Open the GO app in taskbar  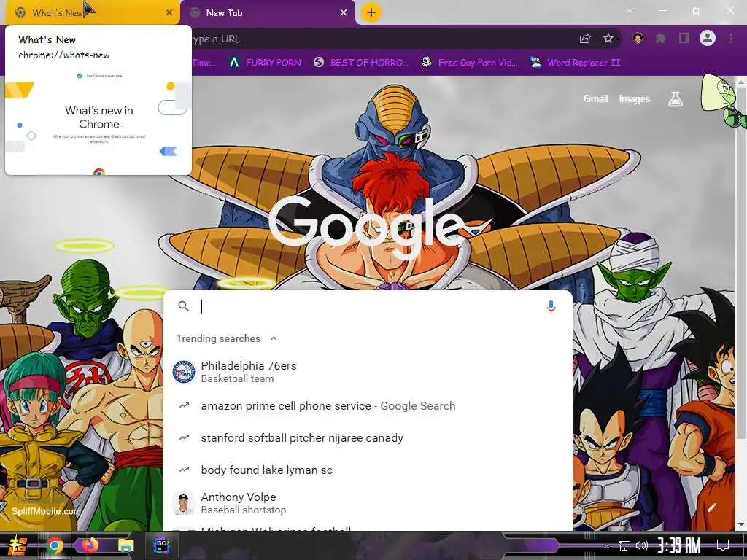click(x=161, y=545)
